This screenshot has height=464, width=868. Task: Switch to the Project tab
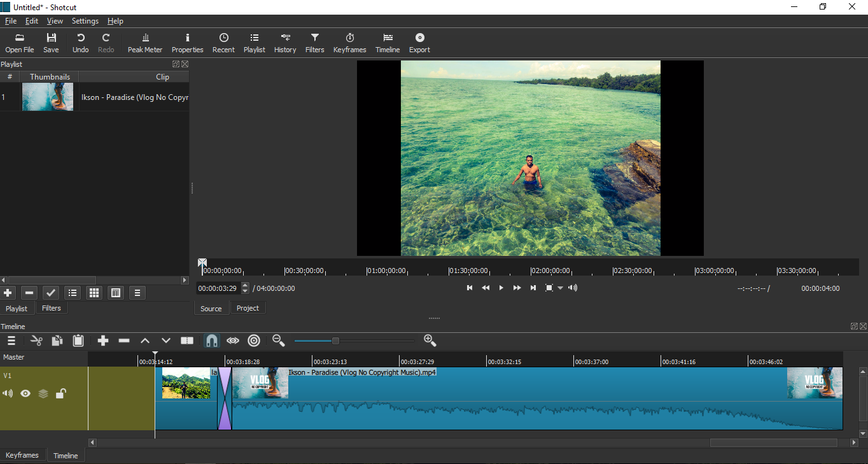pos(248,308)
